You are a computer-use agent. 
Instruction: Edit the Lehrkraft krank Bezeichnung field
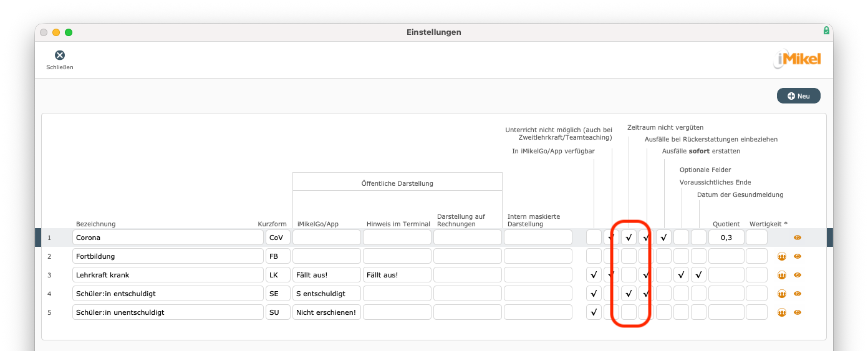[168, 275]
